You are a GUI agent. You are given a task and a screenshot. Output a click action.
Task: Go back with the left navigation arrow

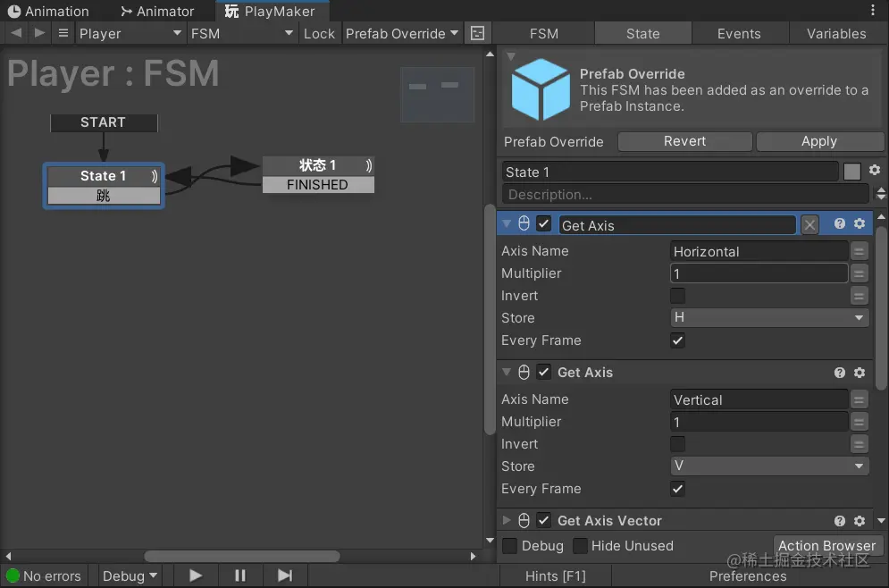(16, 33)
